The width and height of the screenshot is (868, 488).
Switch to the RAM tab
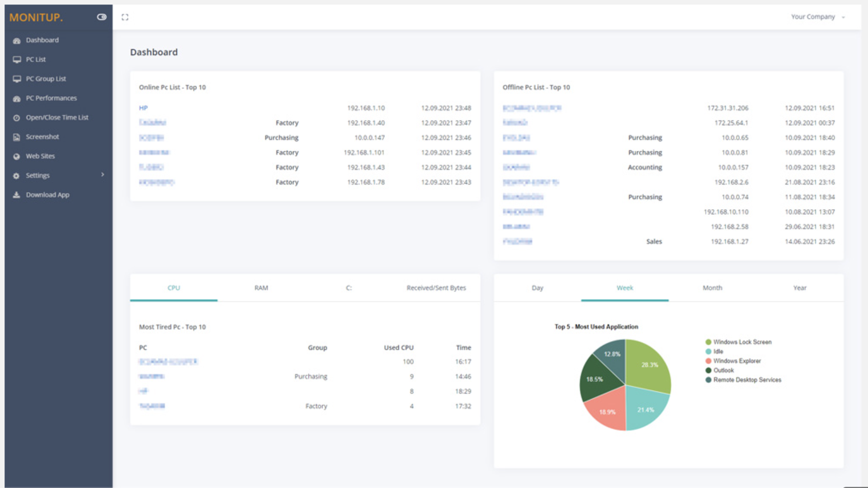point(261,287)
